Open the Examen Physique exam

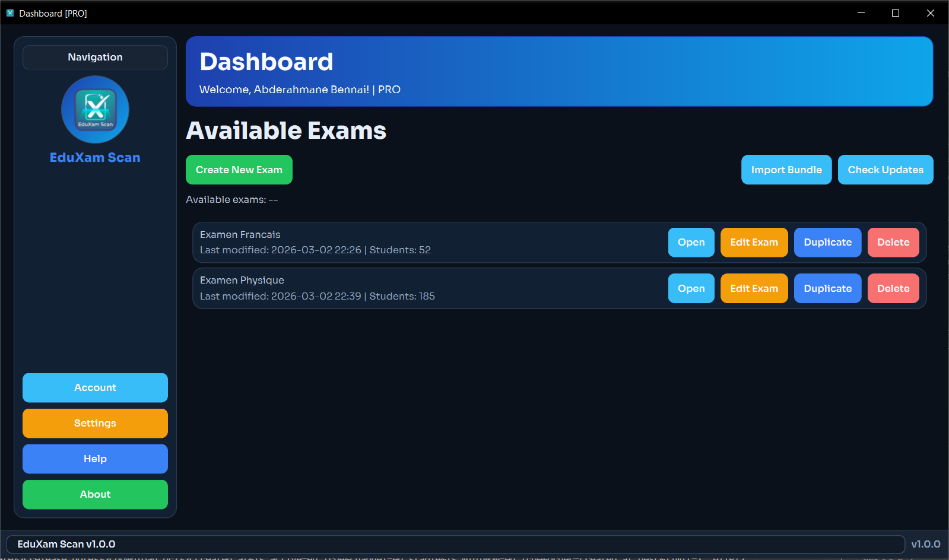click(x=691, y=288)
